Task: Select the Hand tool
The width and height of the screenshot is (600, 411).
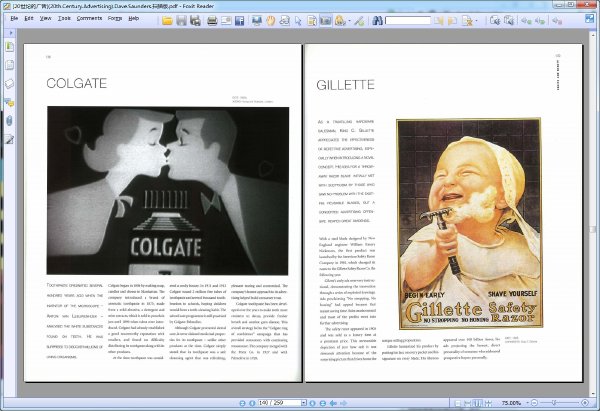Action: pos(271,21)
